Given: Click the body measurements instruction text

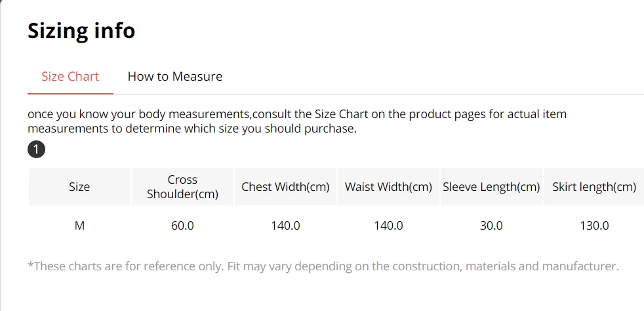Looking at the screenshot, I should [x=296, y=114].
